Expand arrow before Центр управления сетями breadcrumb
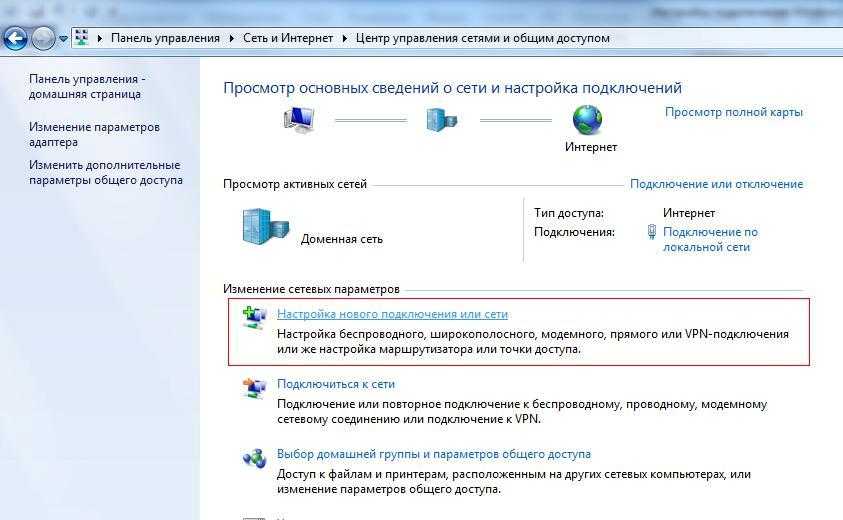The image size is (843, 520). [345, 38]
